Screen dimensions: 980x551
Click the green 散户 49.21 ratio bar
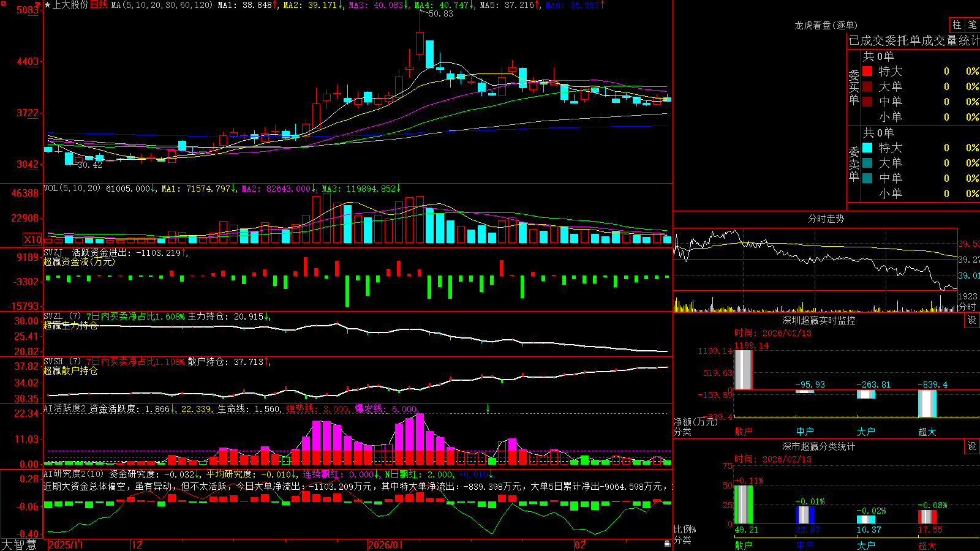coord(744,504)
